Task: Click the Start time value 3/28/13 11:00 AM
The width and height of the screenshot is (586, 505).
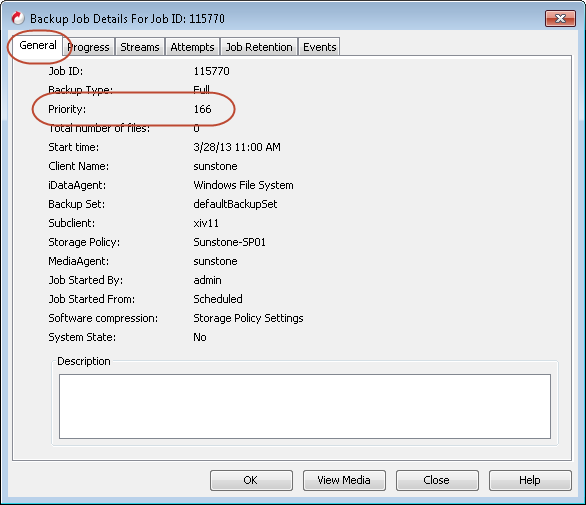Action: tap(237, 147)
